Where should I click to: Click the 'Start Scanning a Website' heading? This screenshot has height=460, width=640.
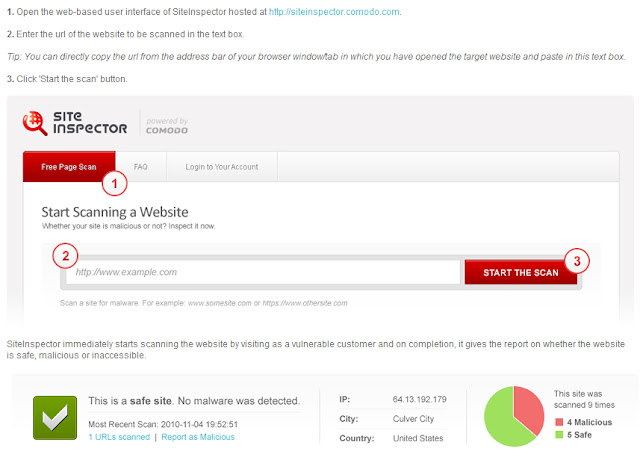pyautogui.click(x=115, y=212)
